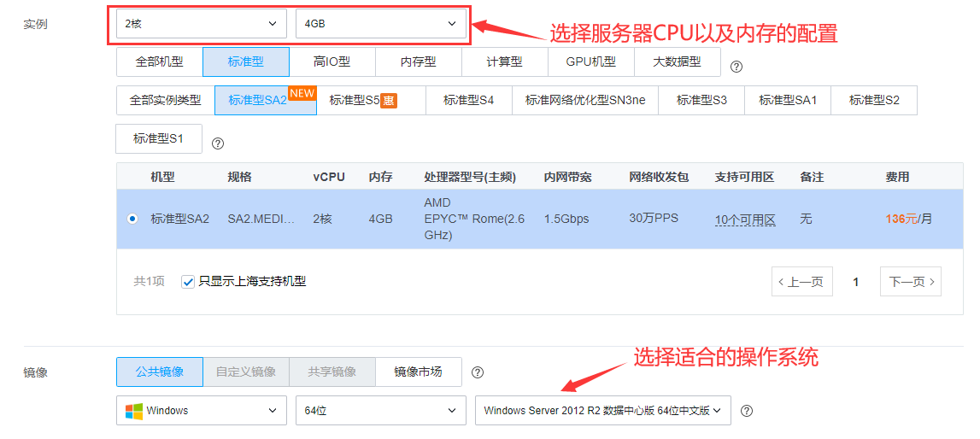This screenshot has width=980, height=439.
Task: Click the SA2.MEDI… specification cell
Action: (x=261, y=219)
